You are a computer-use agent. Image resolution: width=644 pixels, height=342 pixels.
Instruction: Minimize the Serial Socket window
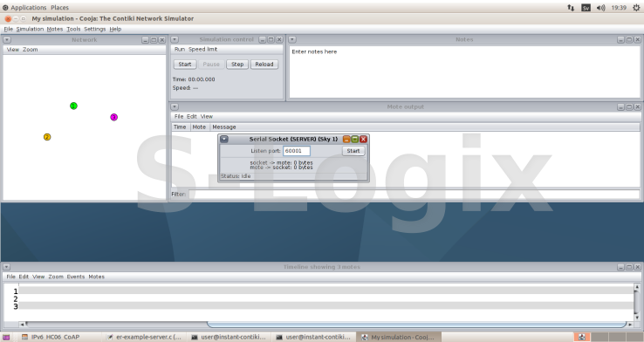(x=346, y=140)
